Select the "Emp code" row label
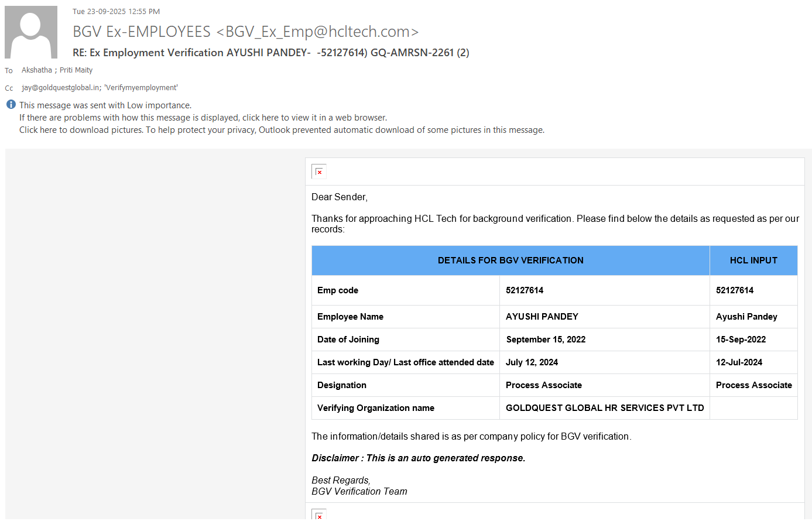812x521 pixels. coord(338,290)
